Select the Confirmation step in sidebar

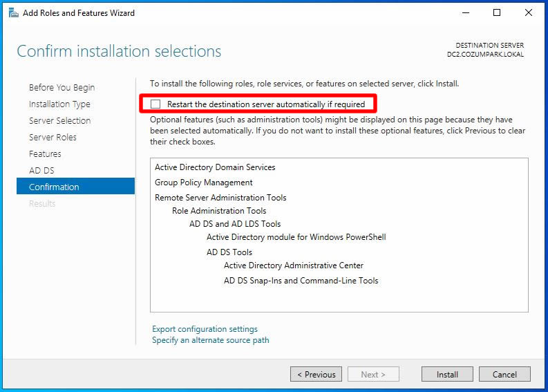(x=54, y=187)
